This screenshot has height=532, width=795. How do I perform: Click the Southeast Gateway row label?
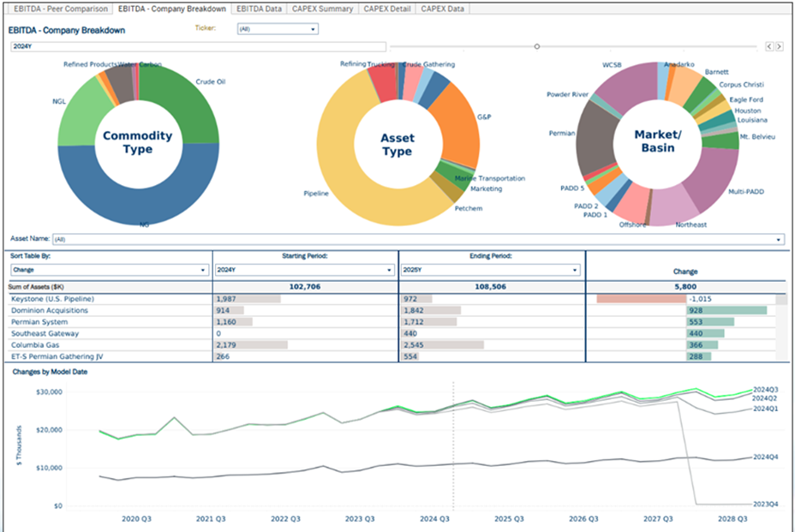[x=45, y=334]
